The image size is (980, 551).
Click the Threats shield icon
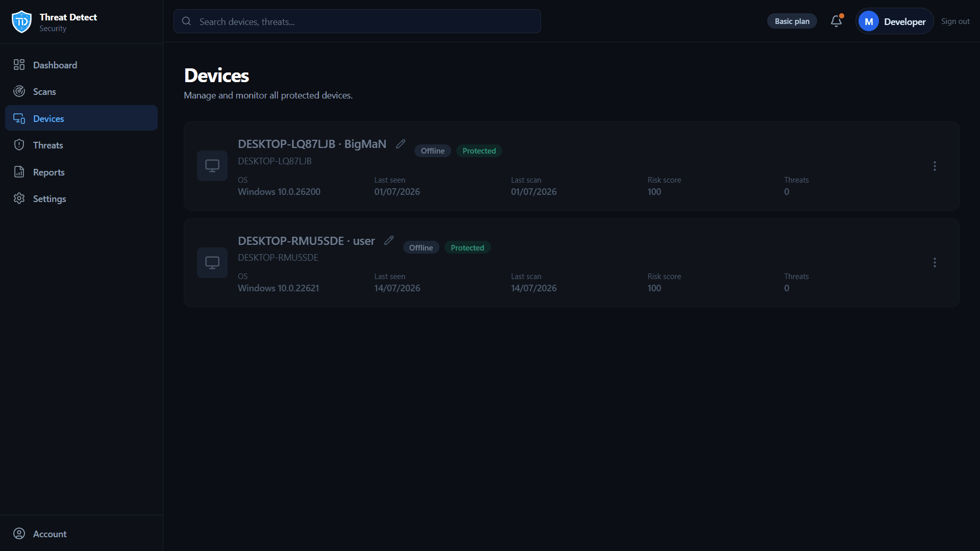(x=19, y=145)
